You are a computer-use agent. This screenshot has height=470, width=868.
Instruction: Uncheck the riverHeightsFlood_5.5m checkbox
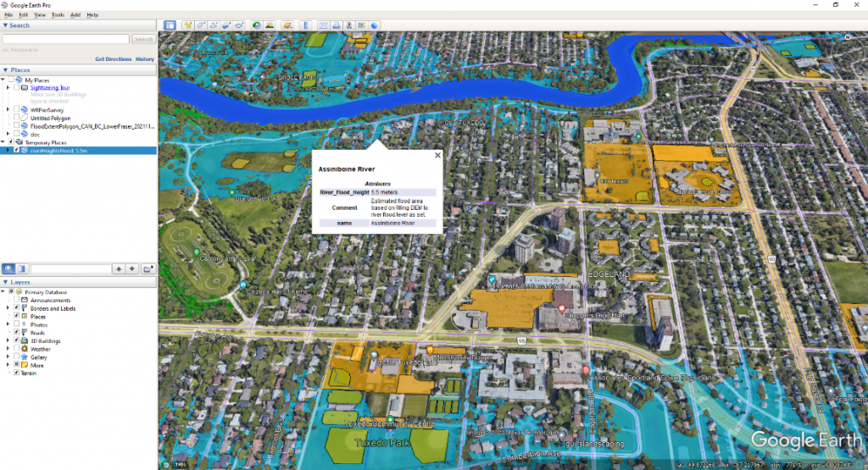point(17,151)
